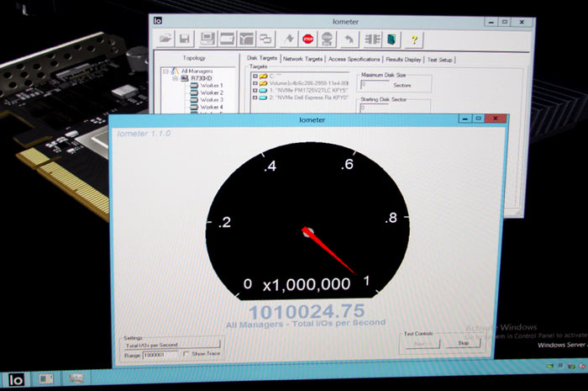Toggle checkbox for NVMe PM1725V2TLC target
The image size is (588, 391).
[255, 91]
